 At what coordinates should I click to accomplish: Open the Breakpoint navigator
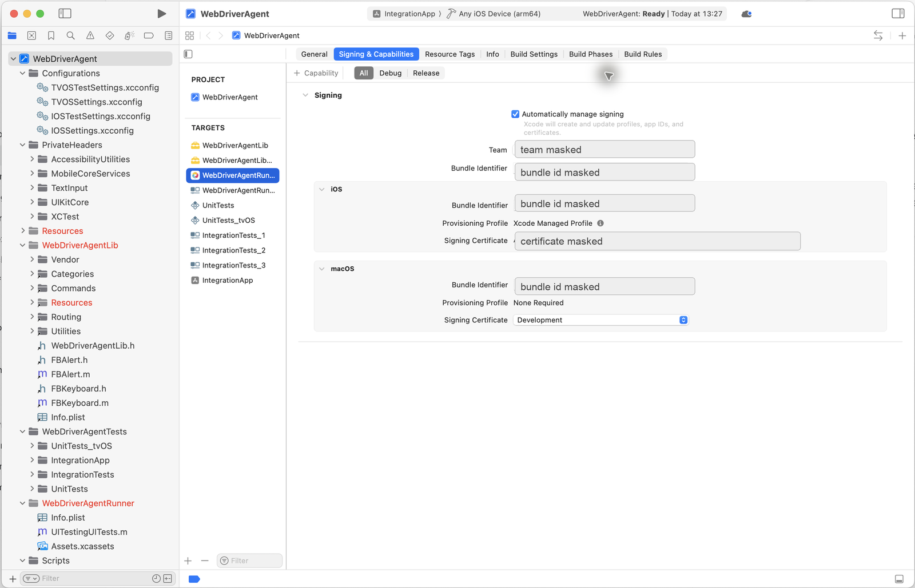149,35
